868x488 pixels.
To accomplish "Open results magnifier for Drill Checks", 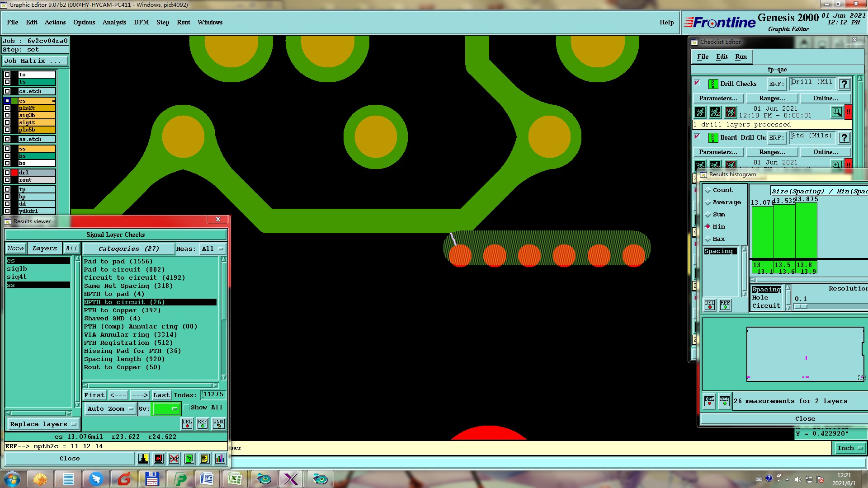I will [836, 112].
